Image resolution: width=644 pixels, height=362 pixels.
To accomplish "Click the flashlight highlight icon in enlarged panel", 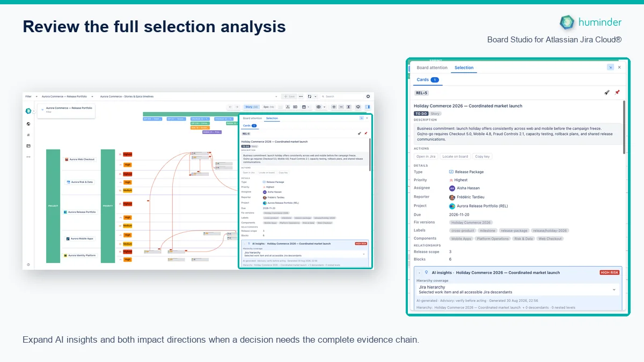I will point(607,92).
